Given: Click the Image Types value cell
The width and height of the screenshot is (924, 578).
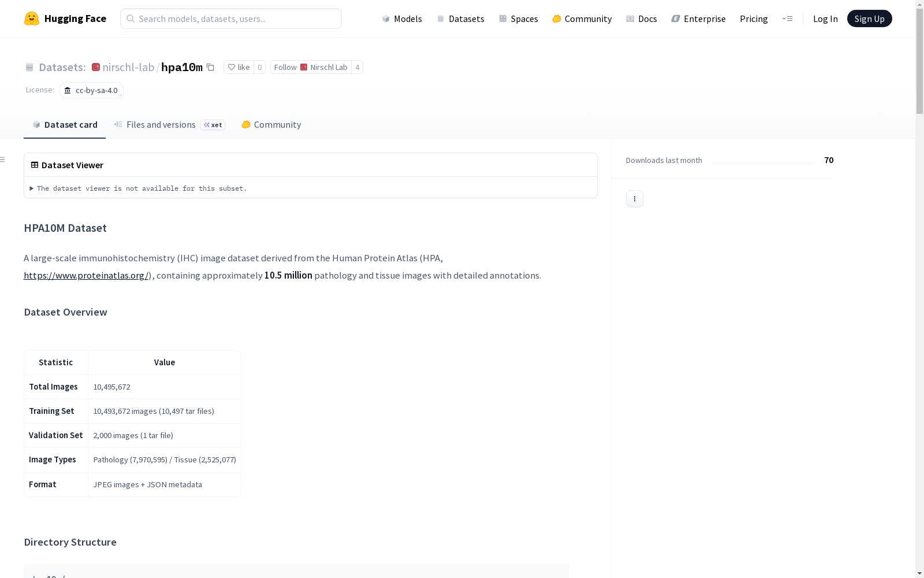Looking at the screenshot, I should 165,460.
